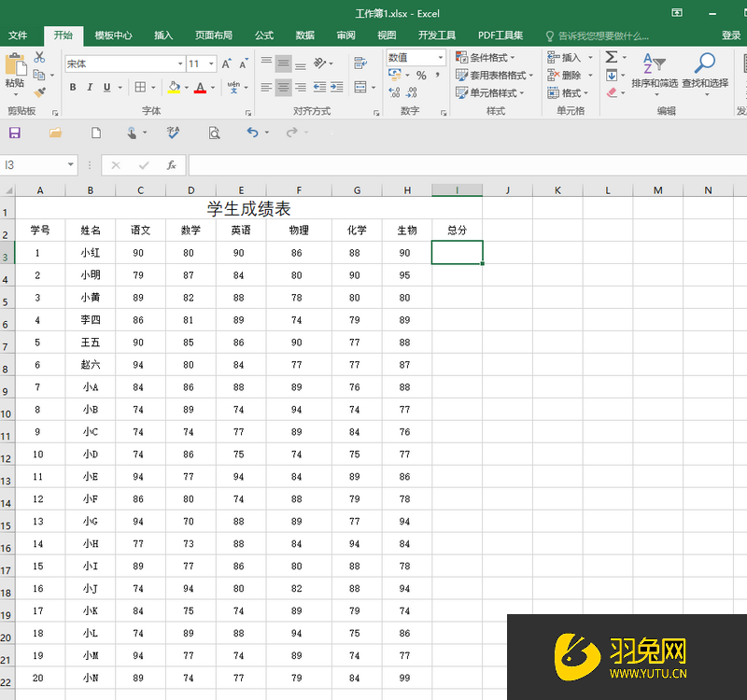Save workbook with purple disk icon

(x=15, y=133)
